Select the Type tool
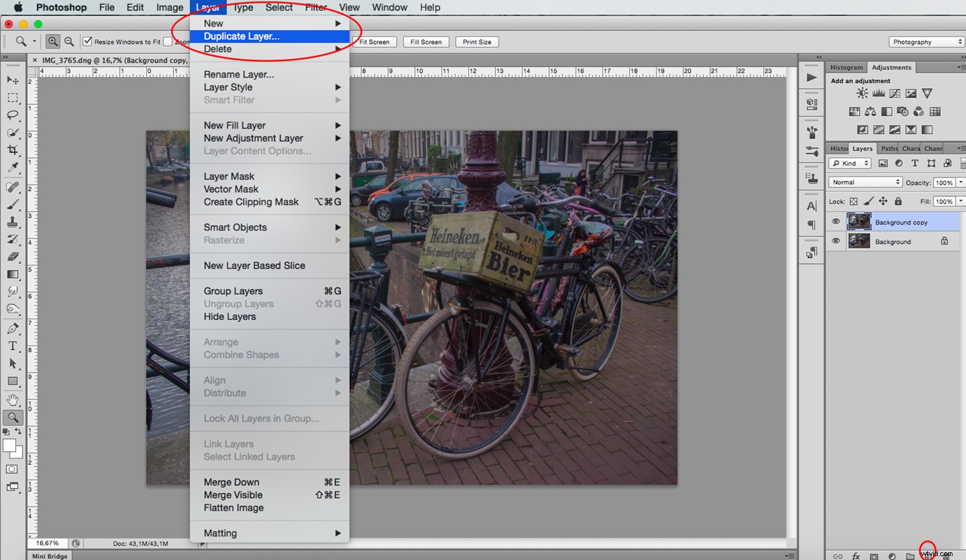This screenshot has height=560, width=966. click(x=14, y=346)
